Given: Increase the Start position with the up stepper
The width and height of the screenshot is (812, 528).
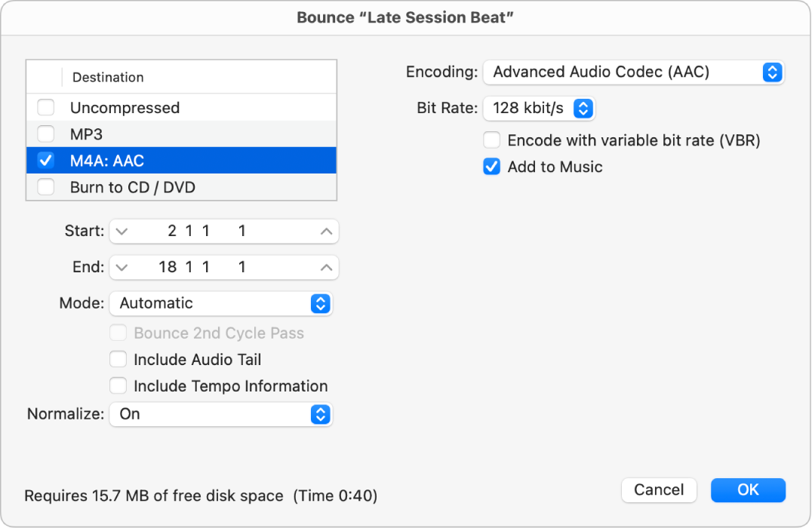Looking at the screenshot, I should pyautogui.click(x=324, y=231).
